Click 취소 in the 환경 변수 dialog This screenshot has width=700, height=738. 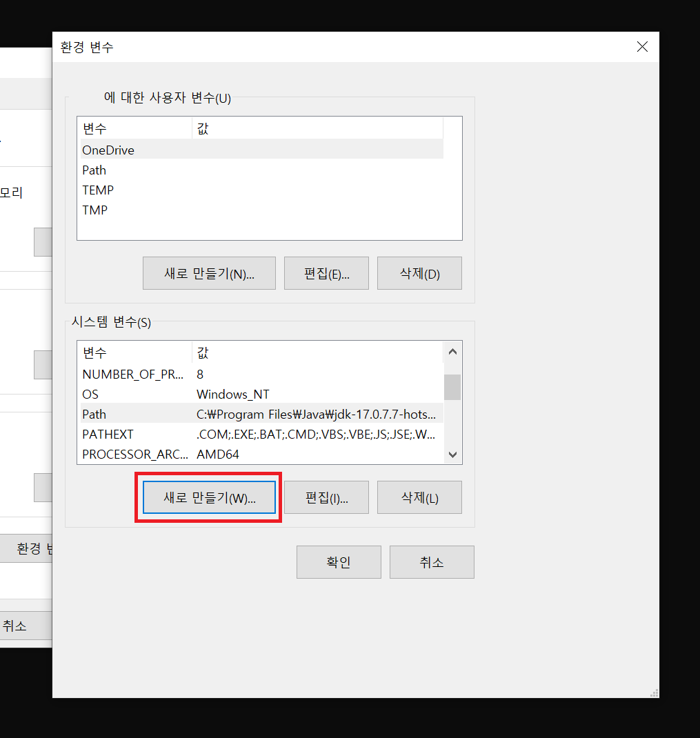pos(432,562)
